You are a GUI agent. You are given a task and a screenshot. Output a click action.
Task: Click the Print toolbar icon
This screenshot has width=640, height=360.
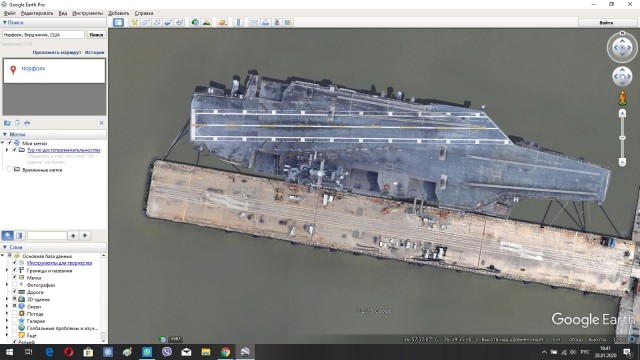[266, 22]
